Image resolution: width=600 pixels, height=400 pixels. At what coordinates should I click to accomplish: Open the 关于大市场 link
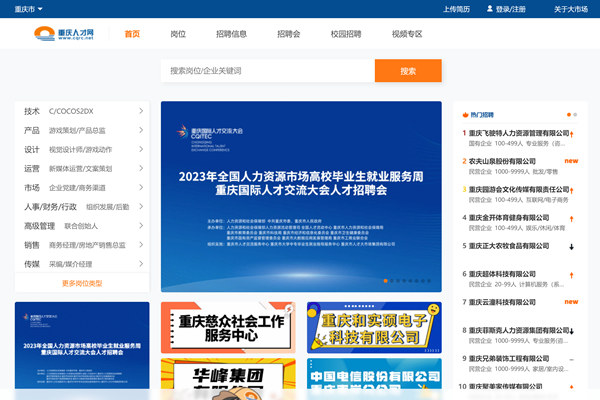click(x=571, y=9)
